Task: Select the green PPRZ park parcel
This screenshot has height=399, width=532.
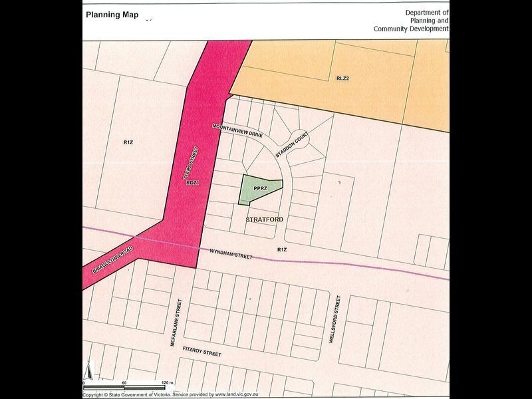Action: (259, 191)
